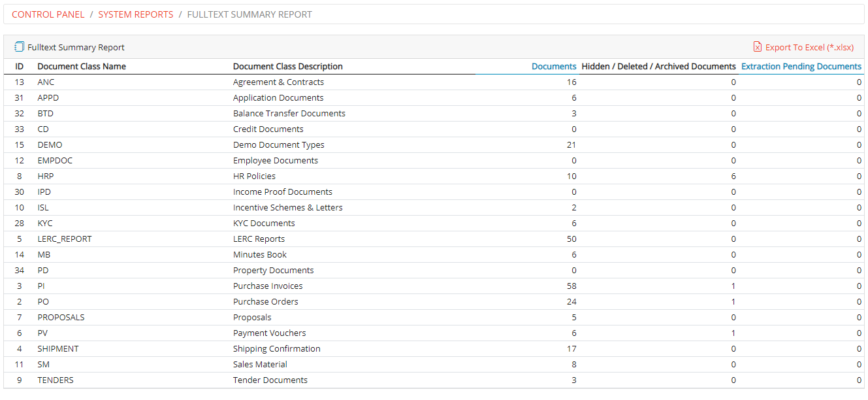Click the Sales Material description

261,365
